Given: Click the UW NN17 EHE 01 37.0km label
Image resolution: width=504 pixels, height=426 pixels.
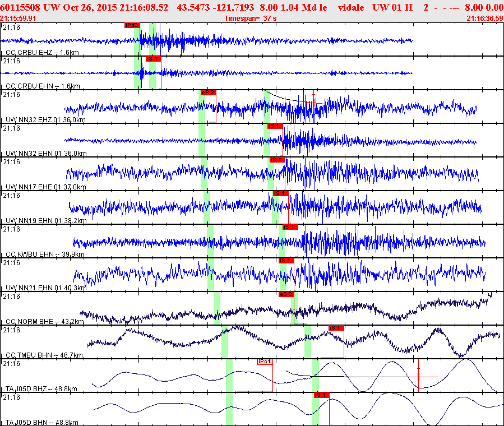Looking at the screenshot, I should point(45,187).
